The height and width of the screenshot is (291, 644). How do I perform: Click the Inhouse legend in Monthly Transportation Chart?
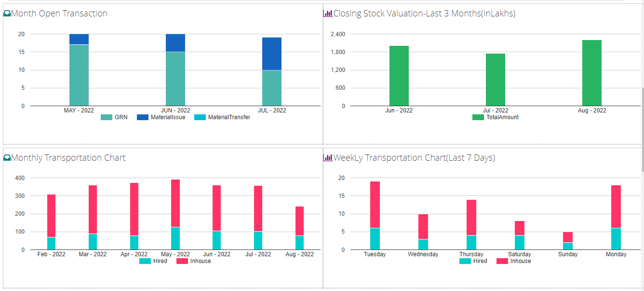point(194,261)
